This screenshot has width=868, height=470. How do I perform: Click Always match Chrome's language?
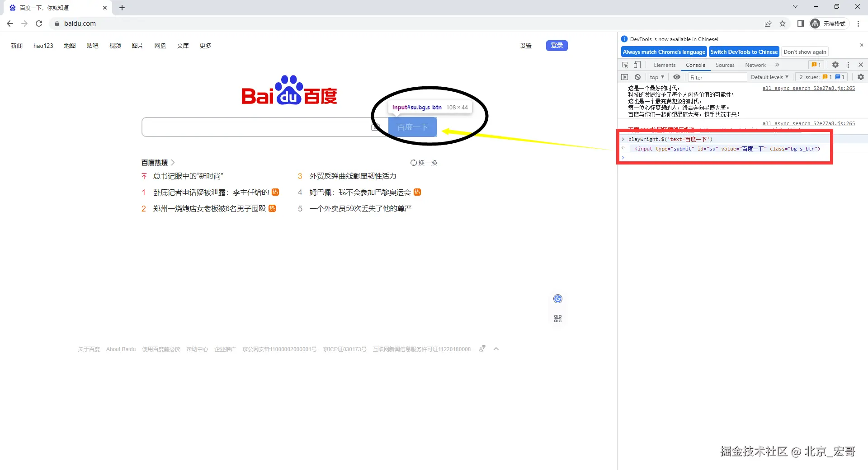664,52
